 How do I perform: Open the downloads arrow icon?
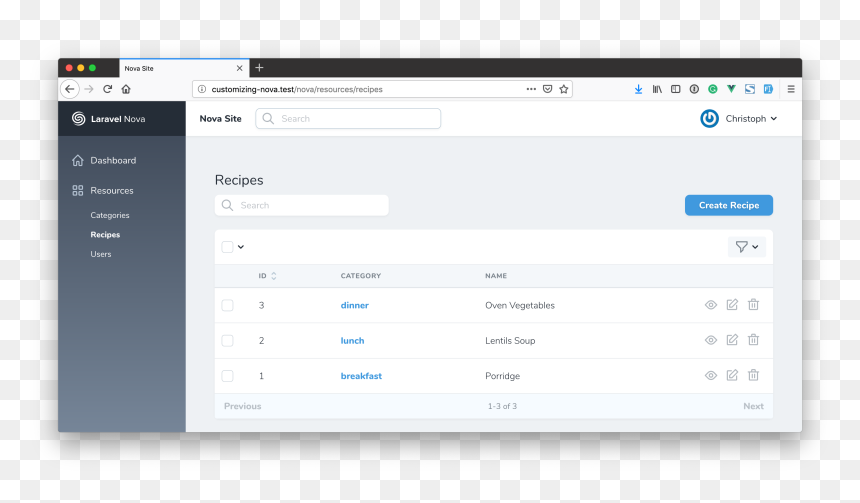(638, 89)
